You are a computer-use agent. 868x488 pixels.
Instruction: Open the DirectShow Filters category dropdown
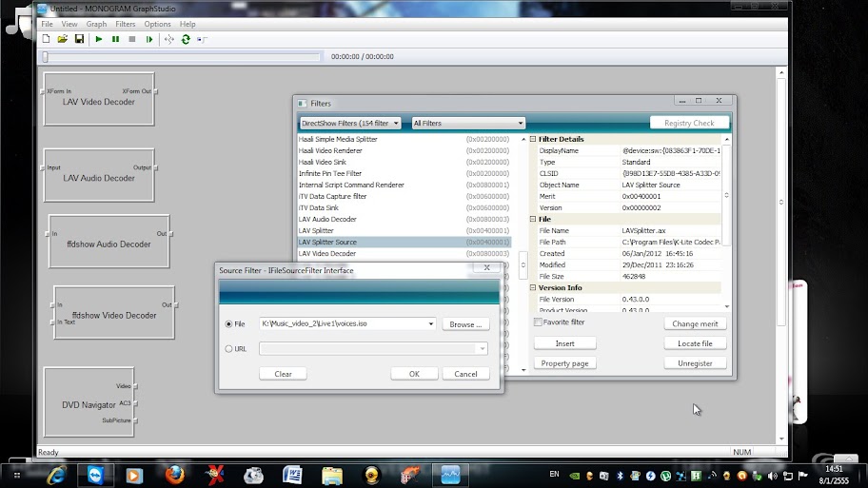(350, 124)
